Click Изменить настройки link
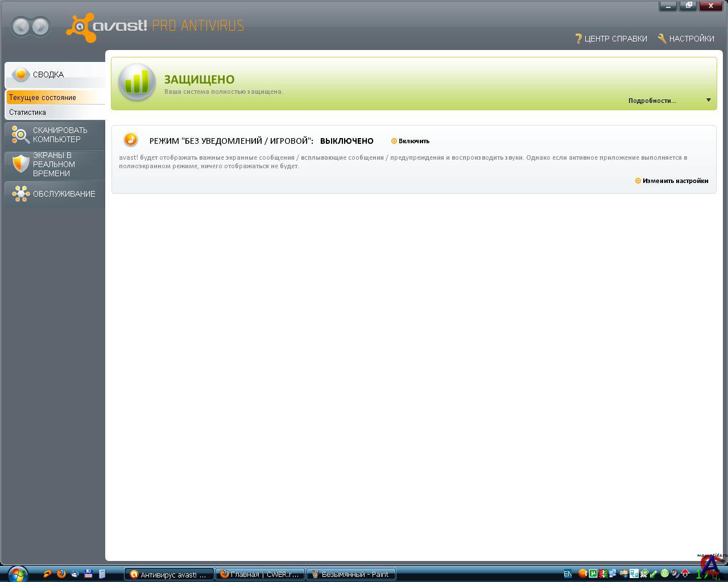 click(675, 181)
